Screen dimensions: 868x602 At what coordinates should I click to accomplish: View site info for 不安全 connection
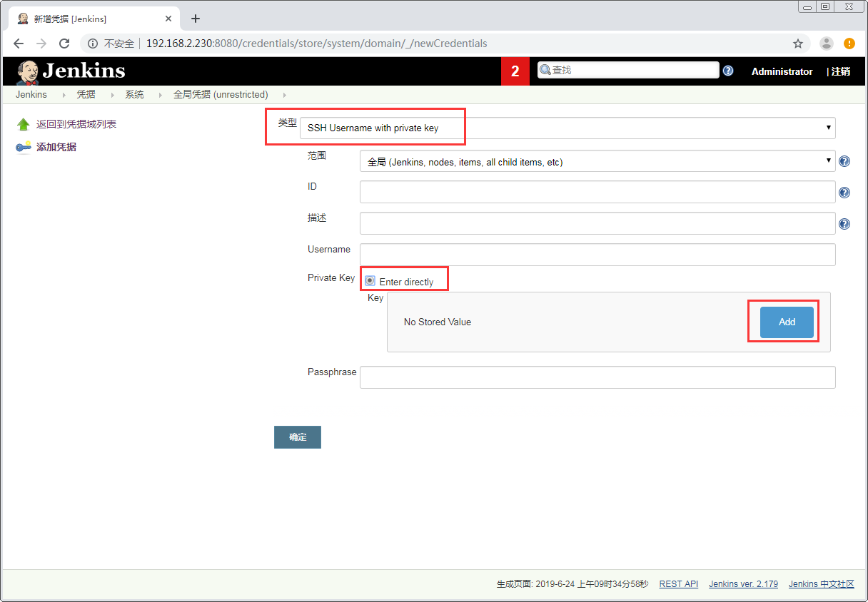coord(111,44)
